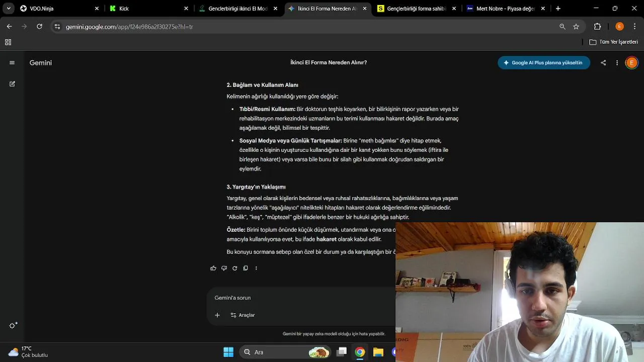Open Task View on the taskbar

pyautogui.click(x=342, y=352)
